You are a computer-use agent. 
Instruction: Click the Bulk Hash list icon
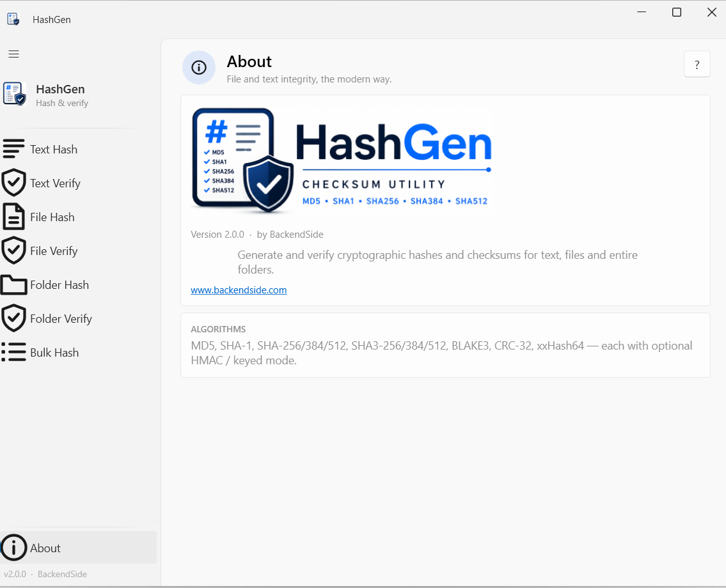[13, 352]
